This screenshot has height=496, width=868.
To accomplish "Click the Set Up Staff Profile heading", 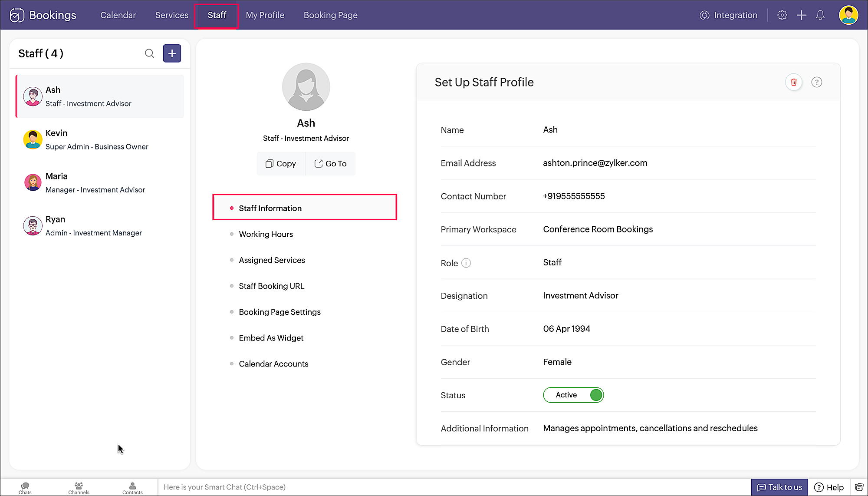I will 484,82.
